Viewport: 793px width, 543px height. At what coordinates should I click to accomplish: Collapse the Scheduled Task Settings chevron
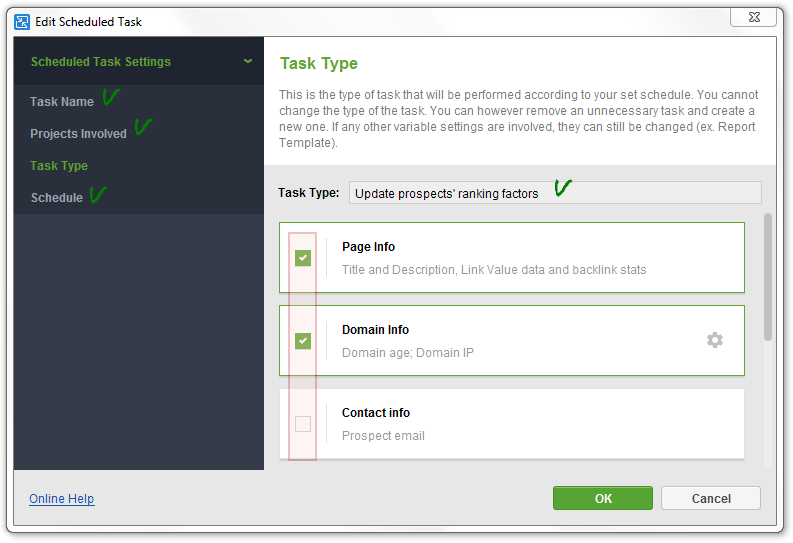click(248, 61)
